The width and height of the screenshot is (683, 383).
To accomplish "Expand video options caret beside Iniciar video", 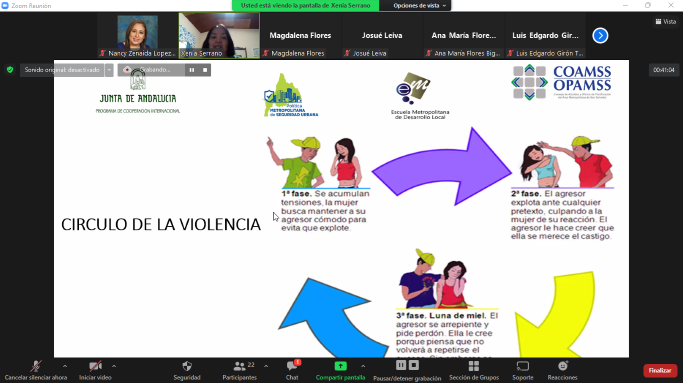I will pos(114,366).
